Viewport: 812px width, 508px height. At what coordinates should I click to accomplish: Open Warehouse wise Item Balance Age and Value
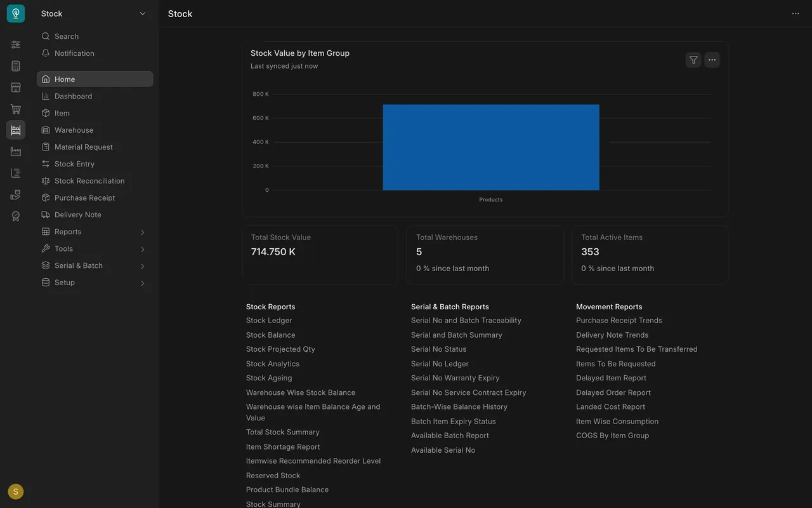[x=313, y=412]
